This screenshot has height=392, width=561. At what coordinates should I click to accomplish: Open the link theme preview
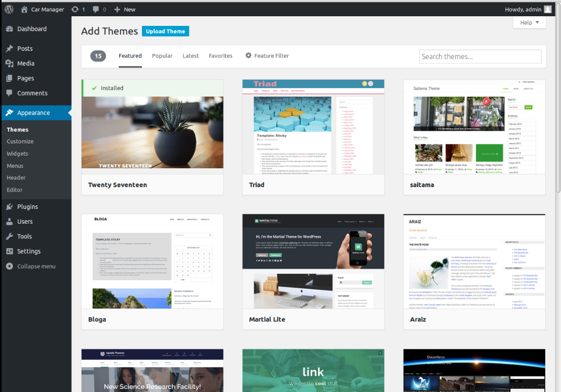314,371
